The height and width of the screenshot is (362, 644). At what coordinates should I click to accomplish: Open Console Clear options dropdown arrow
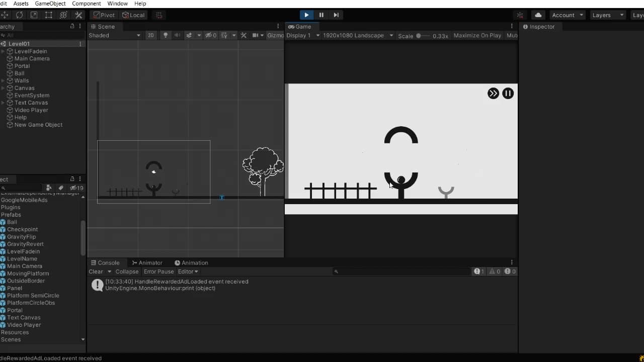coord(109,271)
